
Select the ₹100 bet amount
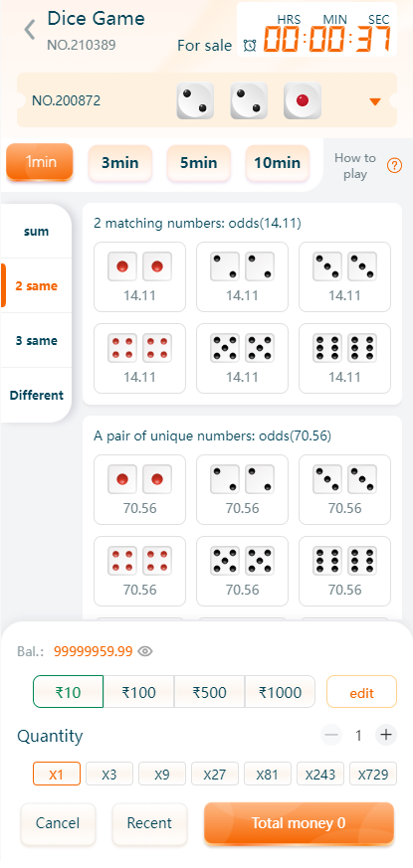(138, 692)
